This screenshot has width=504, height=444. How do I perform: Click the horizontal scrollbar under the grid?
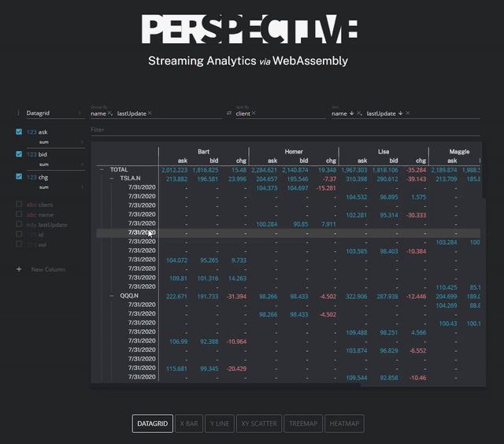226,385
